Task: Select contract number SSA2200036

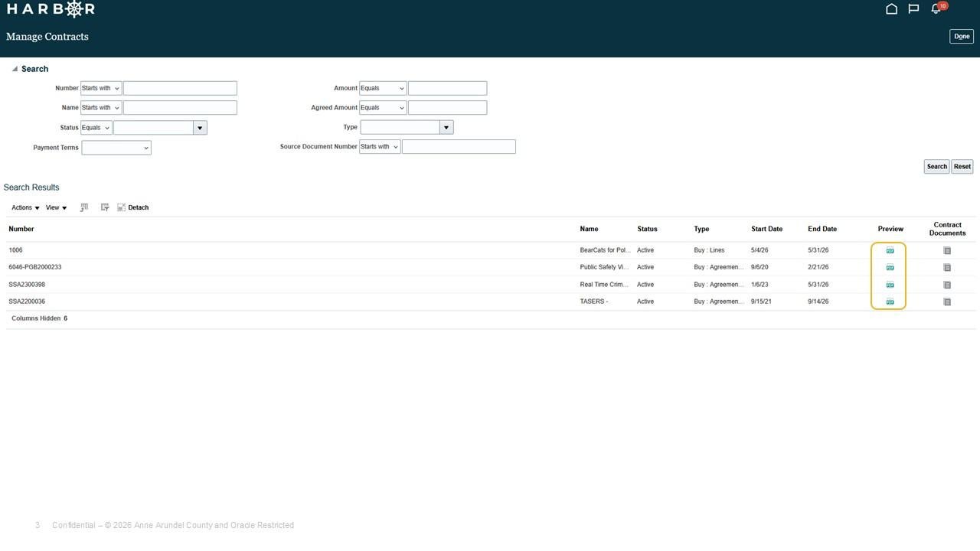Action: pos(27,302)
